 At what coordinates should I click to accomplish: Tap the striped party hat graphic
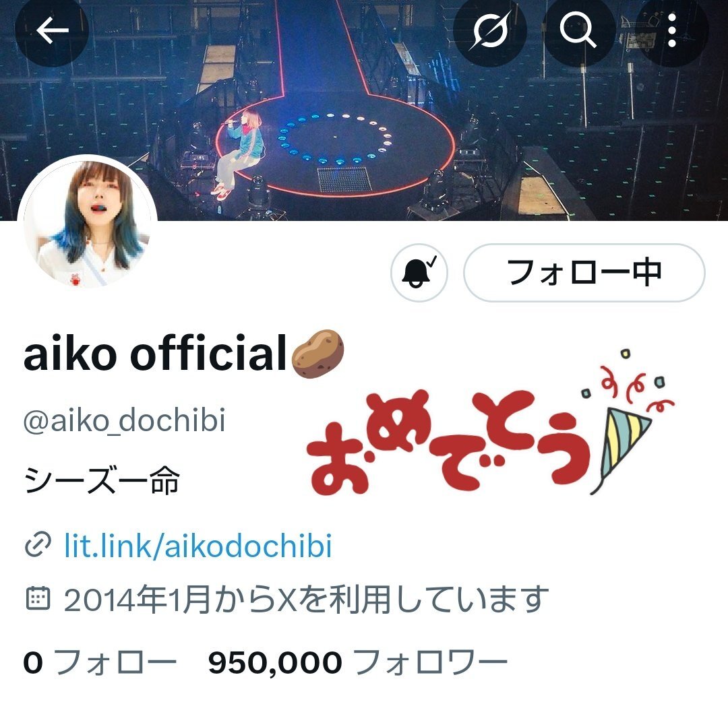[622, 449]
